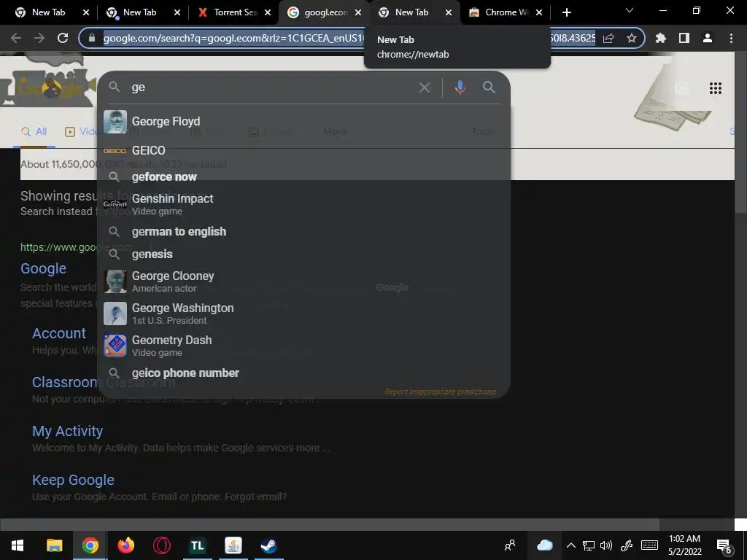The height and width of the screenshot is (560, 747).
Task: Click the Google doodle logo
Action: click(x=47, y=81)
